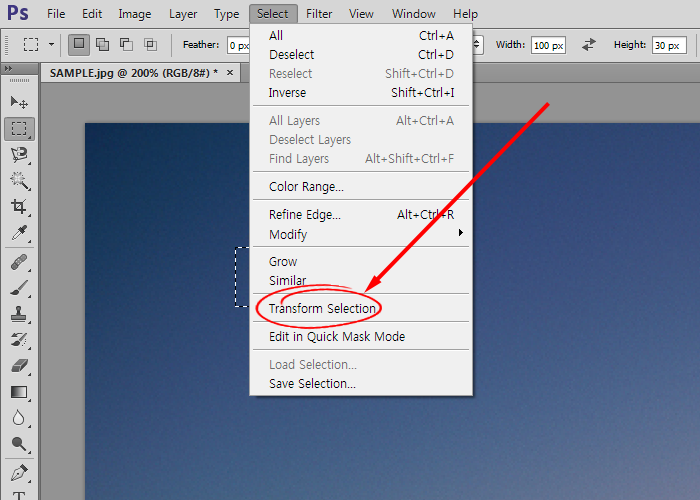This screenshot has width=700, height=500.
Task: Click the Width input field
Action: [548, 45]
